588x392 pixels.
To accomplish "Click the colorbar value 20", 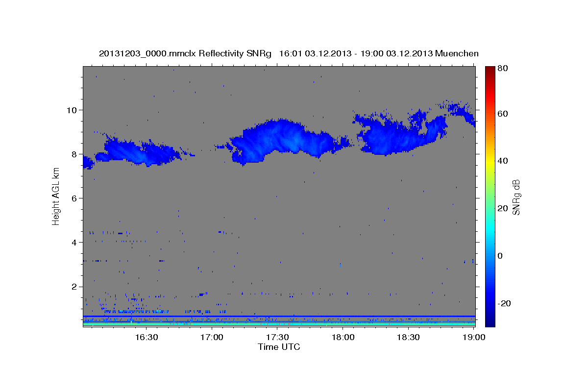I will (x=502, y=208).
